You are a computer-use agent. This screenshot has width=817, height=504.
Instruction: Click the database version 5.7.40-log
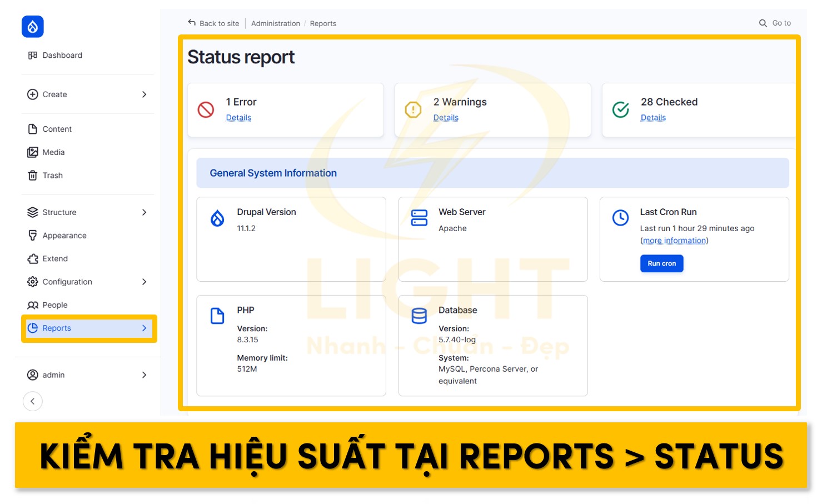pyautogui.click(x=457, y=340)
